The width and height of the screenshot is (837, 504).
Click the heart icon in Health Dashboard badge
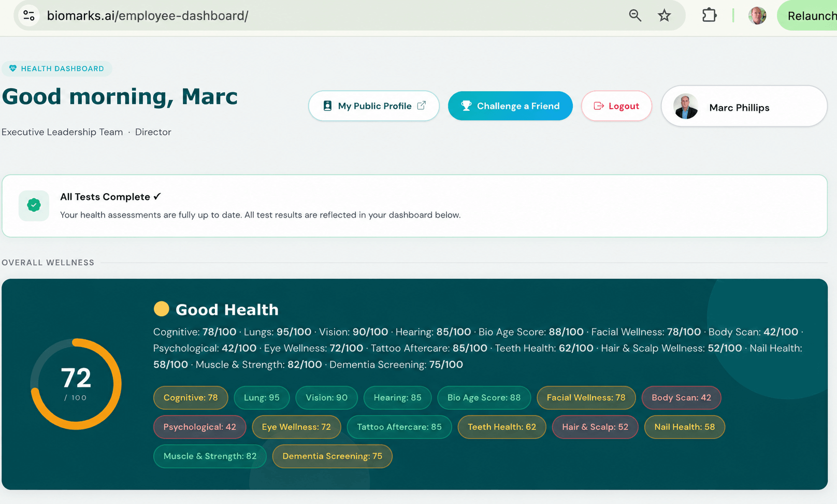pyautogui.click(x=13, y=68)
